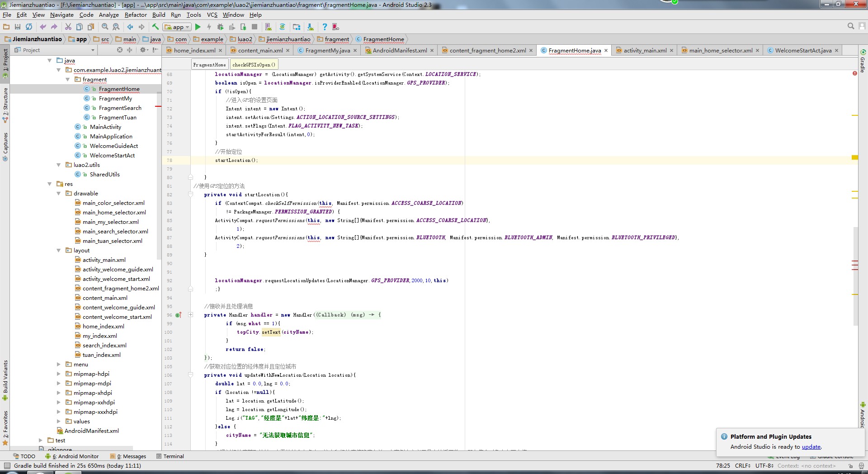
Task: Open the SDK Manager icon
Action: [x=310, y=27]
